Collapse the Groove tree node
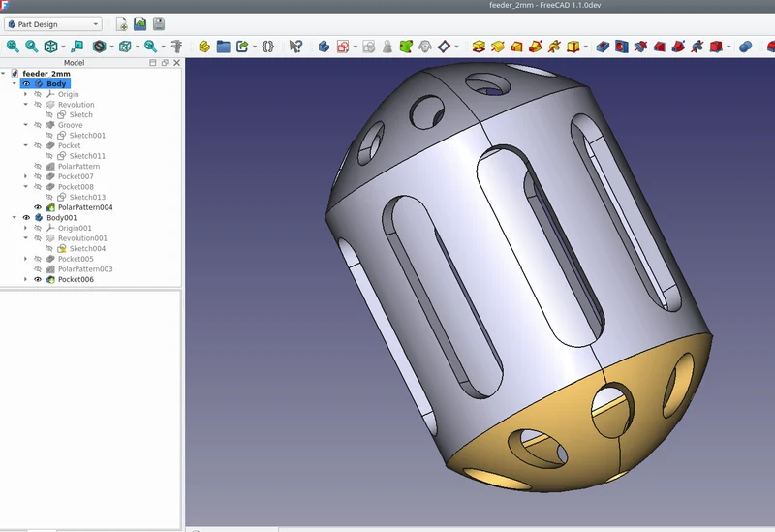This screenshot has width=775, height=532. 26,125
